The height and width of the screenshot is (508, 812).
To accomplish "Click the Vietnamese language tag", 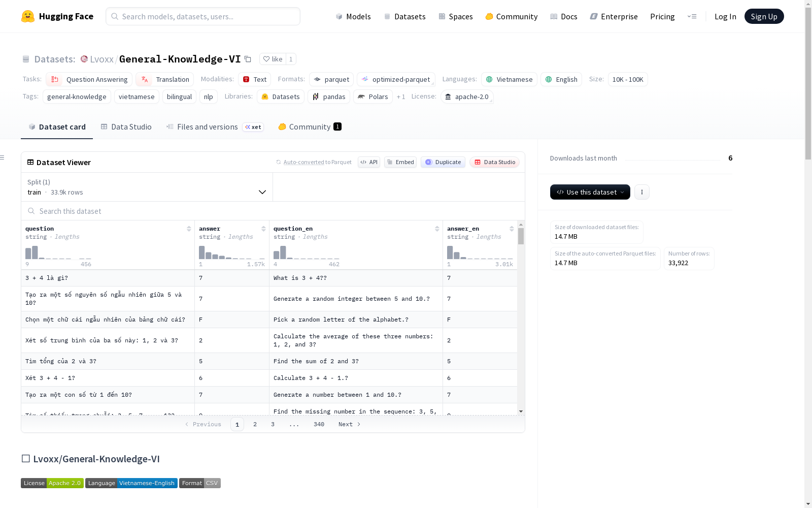I will pos(509,79).
